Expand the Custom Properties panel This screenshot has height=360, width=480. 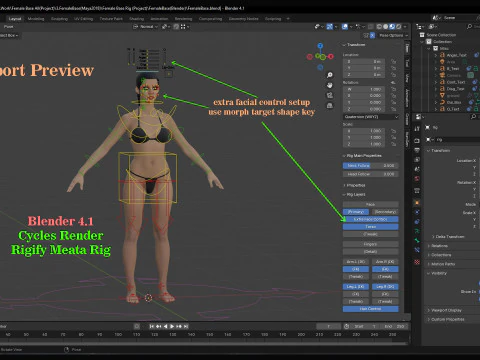tap(446, 319)
